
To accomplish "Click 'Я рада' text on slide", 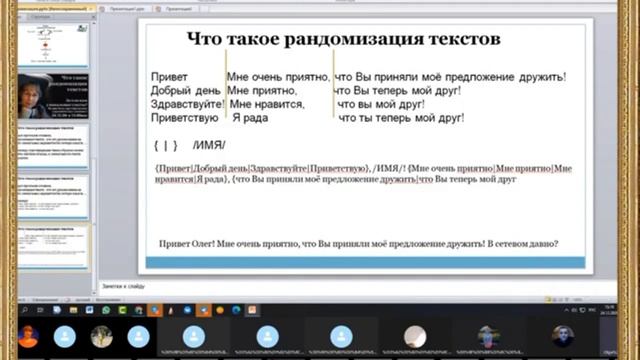I will click(250, 118).
